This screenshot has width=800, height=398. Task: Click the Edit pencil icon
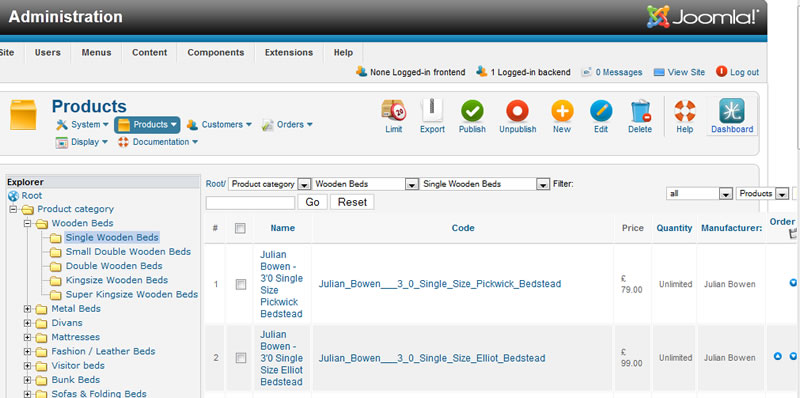pos(601,111)
